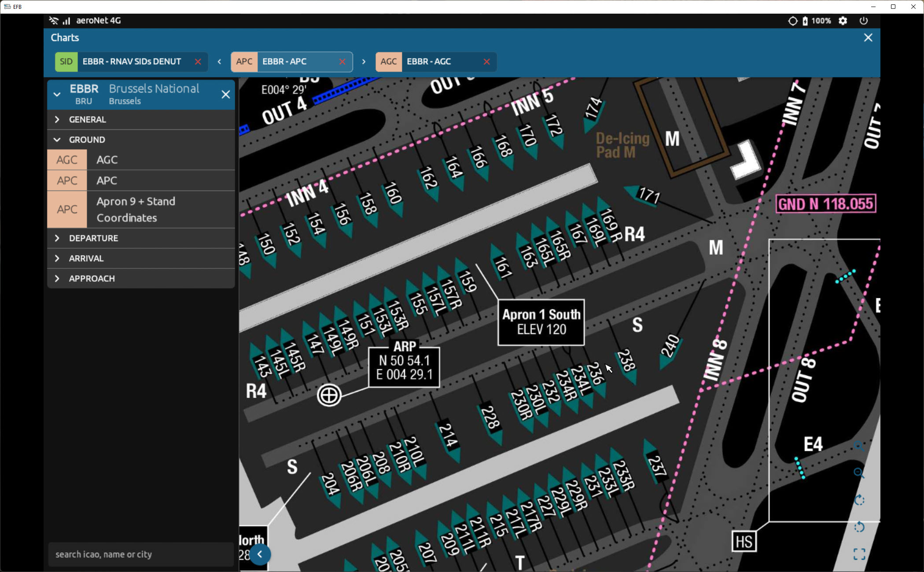
Task: Collapse sidebar with round arrow button
Action: tap(260, 554)
